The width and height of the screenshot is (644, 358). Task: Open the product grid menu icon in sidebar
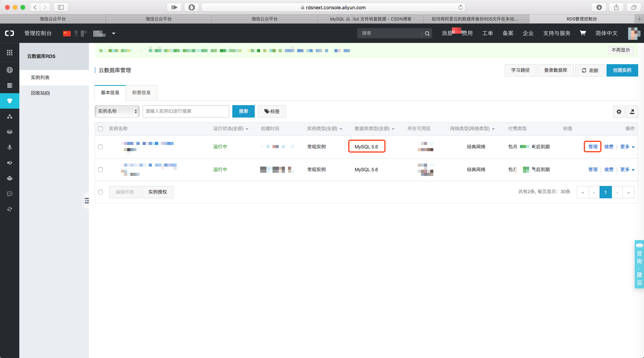[x=10, y=53]
